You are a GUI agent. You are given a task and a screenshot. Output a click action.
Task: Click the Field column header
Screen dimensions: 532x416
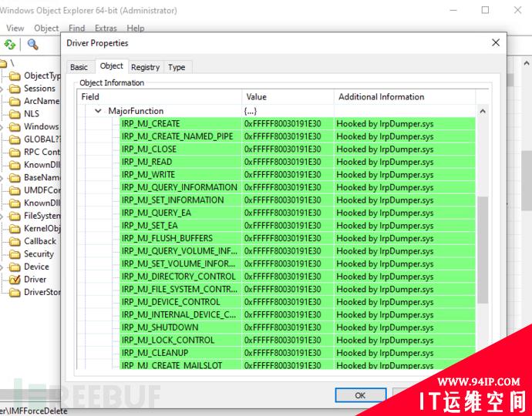click(x=159, y=97)
